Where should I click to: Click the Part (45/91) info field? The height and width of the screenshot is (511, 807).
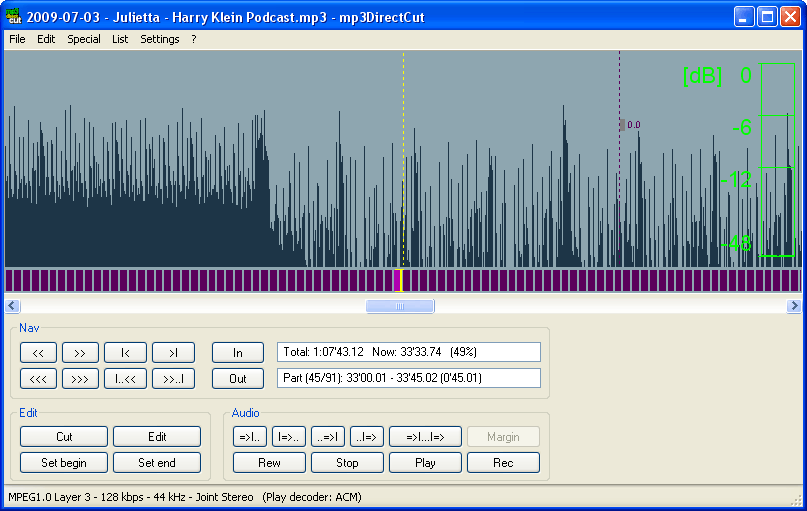(x=409, y=378)
